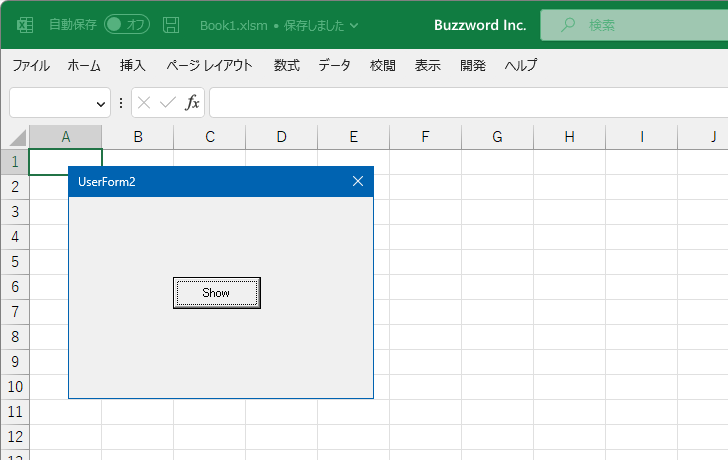
Task: Select row 7 header
Action: point(15,312)
